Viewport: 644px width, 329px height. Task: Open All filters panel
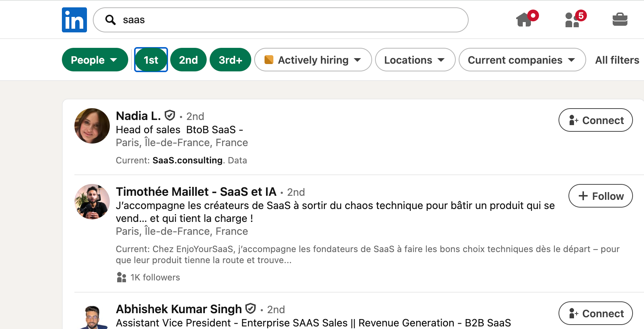(617, 60)
